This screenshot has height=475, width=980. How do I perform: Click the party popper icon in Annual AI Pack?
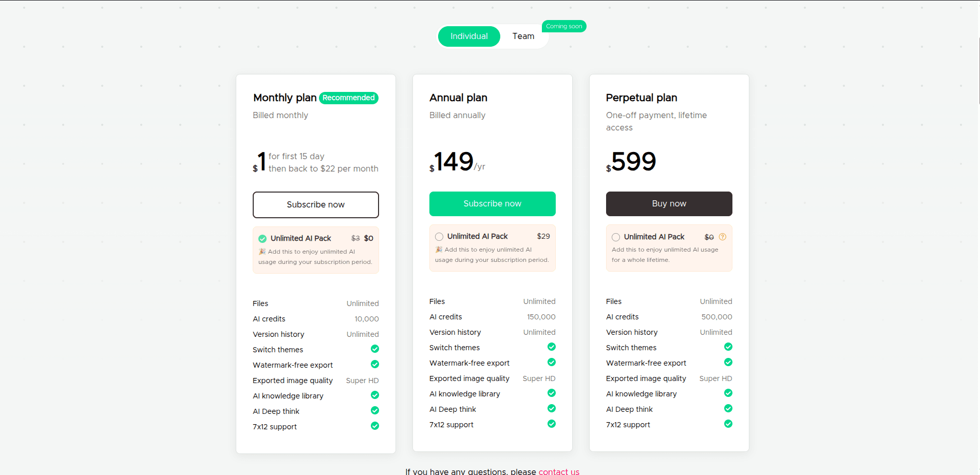[x=439, y=250]
